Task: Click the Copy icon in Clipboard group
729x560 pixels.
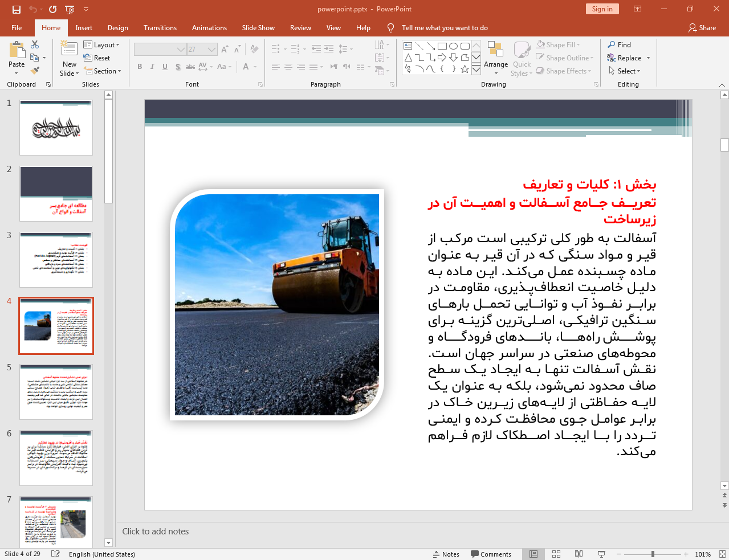Action: (35, 58)
